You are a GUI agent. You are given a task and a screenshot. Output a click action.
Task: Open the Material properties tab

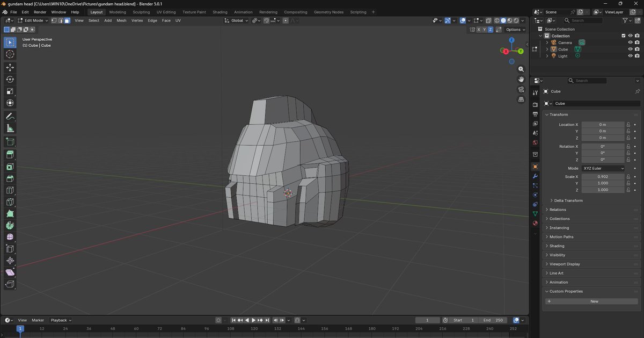tap(535, 222)
